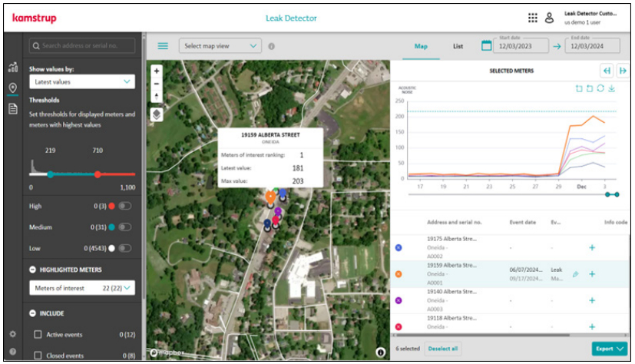Click the Info code column header
The image size is (635, 364).
click(x=616, y=222)
